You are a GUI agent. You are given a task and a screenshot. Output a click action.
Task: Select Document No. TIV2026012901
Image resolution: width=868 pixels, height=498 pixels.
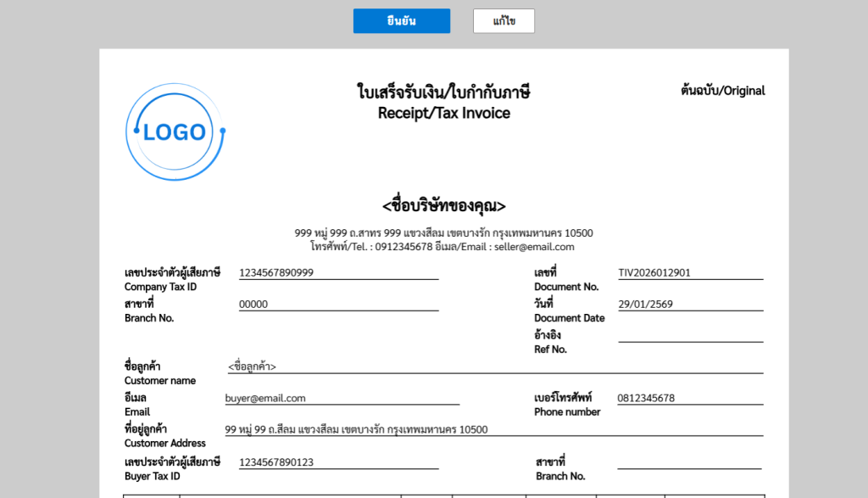pos(654,272)
